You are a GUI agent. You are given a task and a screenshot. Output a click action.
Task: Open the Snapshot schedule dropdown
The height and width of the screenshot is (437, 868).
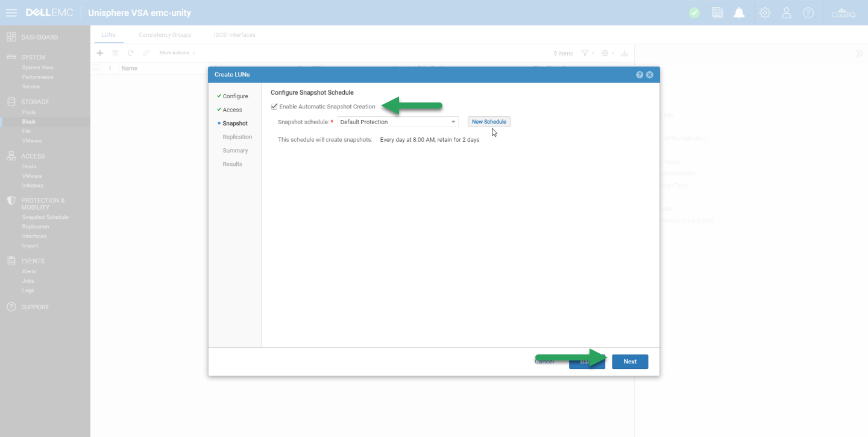point(398,122)
